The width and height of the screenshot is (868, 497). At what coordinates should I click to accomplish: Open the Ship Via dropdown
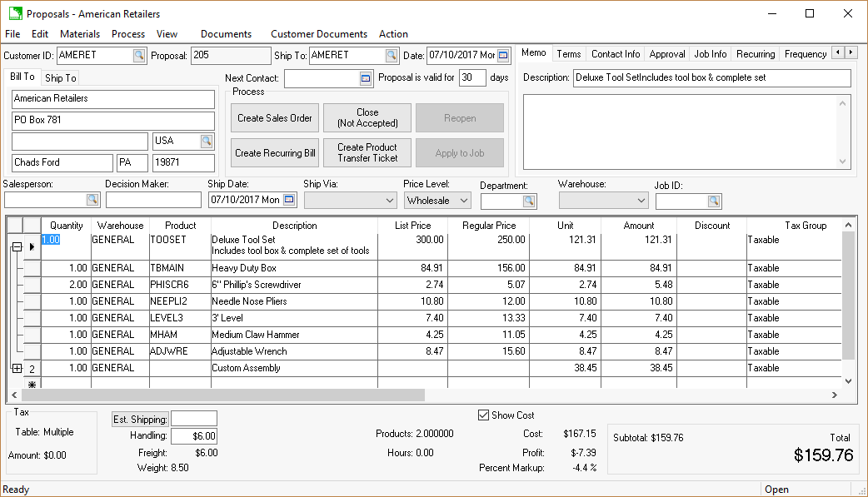[x=390, y=201]
